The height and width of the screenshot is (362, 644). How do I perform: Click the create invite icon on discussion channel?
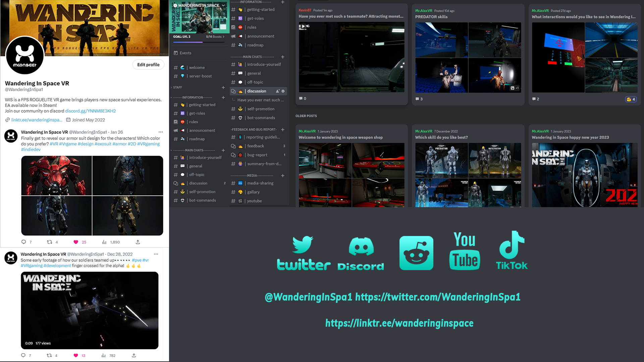(277, 91)
